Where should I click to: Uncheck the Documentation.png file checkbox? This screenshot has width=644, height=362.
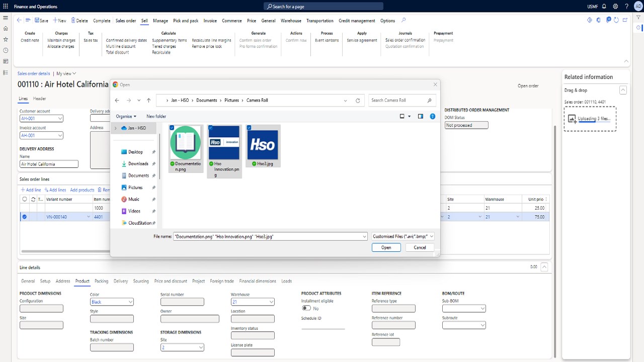point(172,128)
